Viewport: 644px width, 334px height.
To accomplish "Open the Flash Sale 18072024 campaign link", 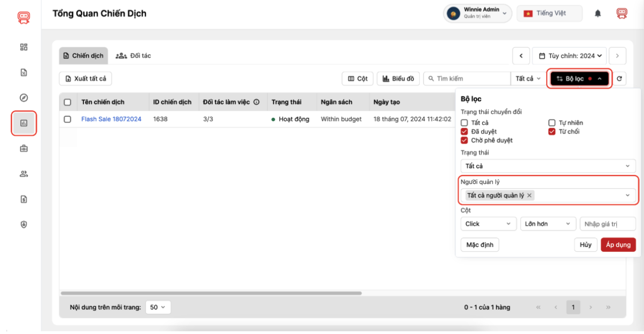I will tap(111, 120).
